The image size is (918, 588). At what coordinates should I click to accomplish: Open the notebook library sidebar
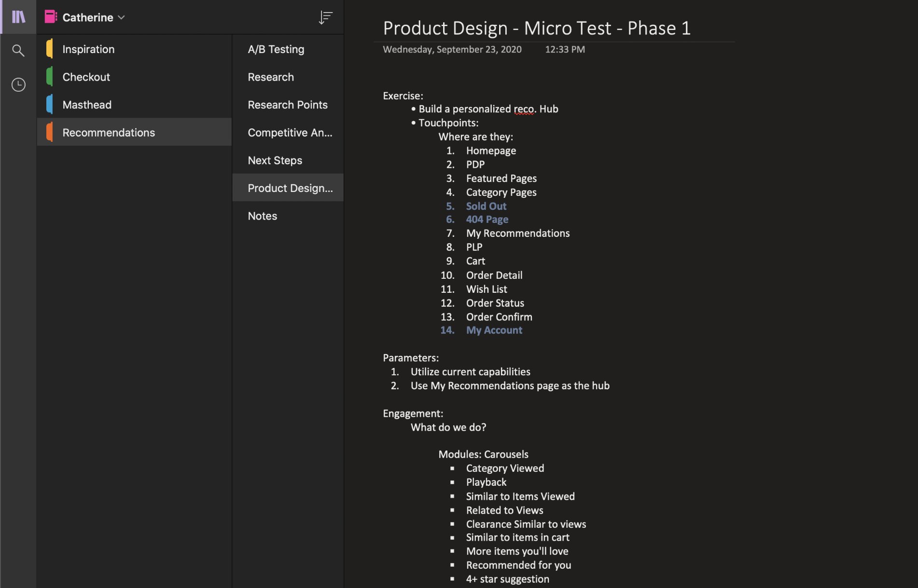18,16
